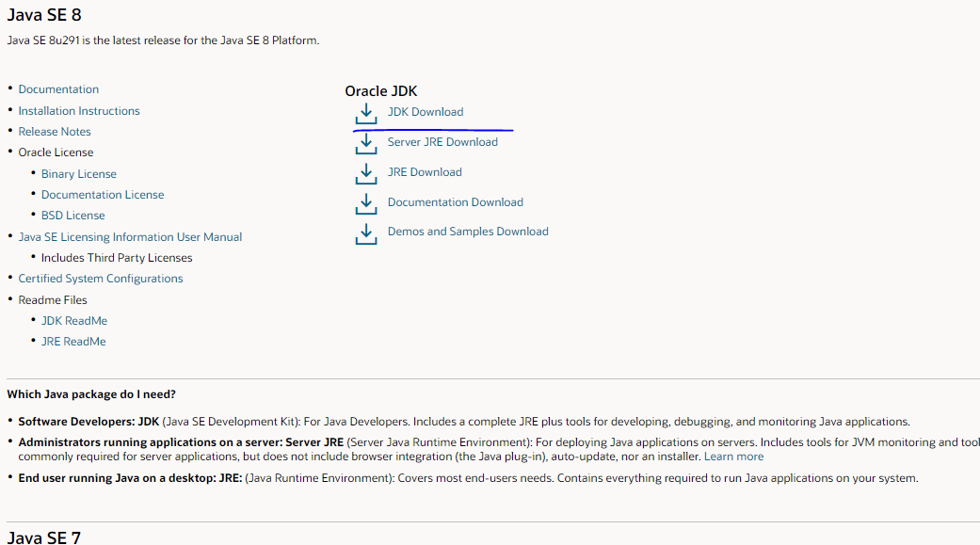Click 'End user running Java on a desktop' text
The height and width of the screenshot is (545, 980).
[x=116, y=478]
